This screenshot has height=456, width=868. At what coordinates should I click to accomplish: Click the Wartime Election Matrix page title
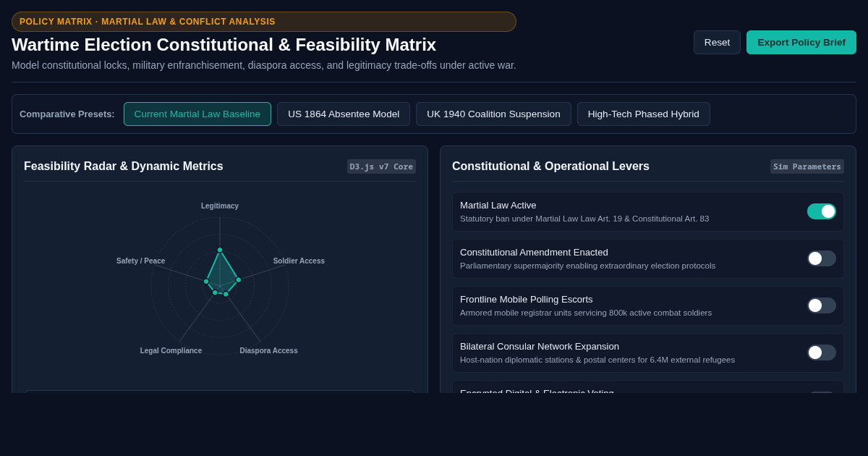click(x=224, y=45)
